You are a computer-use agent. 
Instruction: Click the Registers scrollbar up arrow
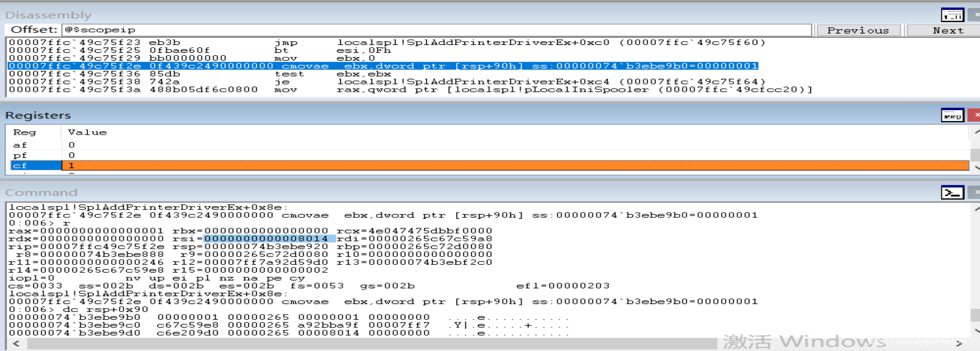click(975, 132)
